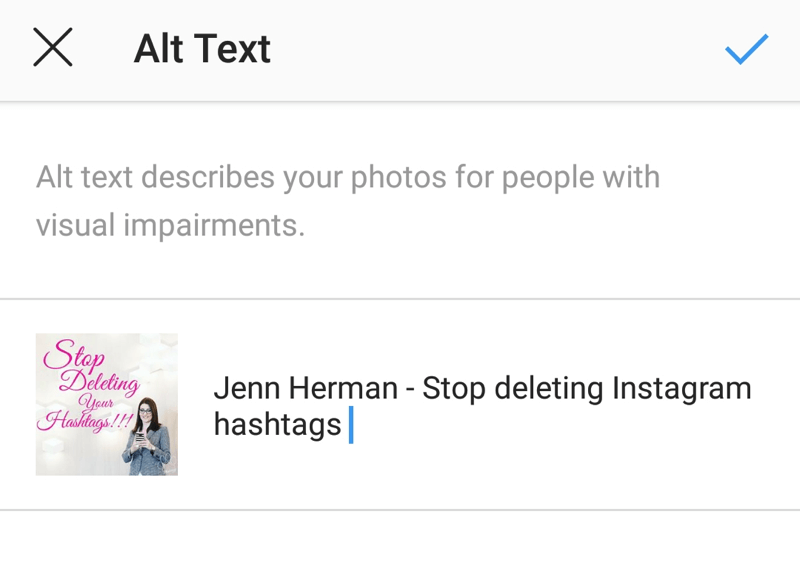Close the Alt Text screen with X
The height and width of the screenshot is (569, 800).
[x=52, y=47]
